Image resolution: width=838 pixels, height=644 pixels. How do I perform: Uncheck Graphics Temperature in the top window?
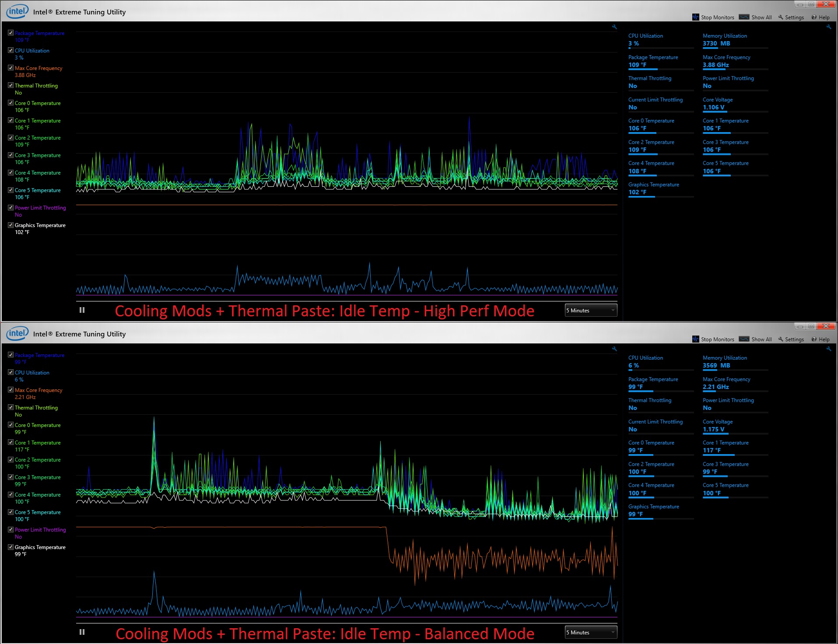coord(11,225)
